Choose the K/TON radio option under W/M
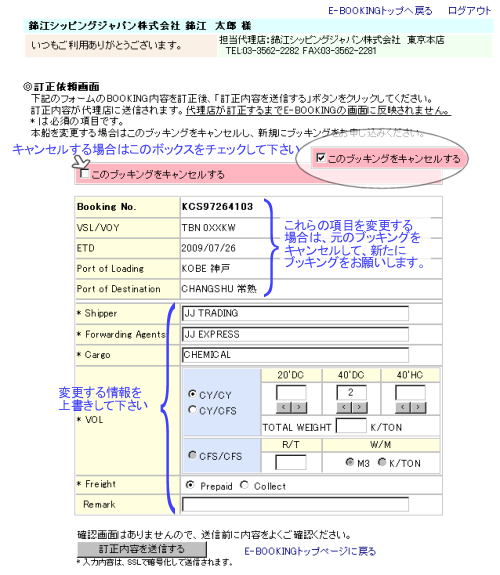This screenshot has width=500, height=575. tap(382, 462)
